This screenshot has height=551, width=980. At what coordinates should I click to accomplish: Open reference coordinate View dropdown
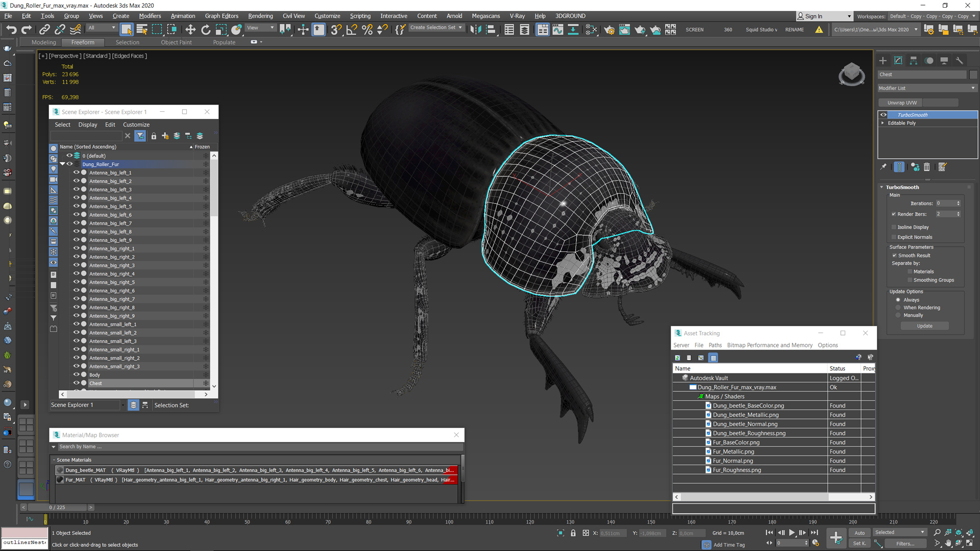tap(261, 28)
